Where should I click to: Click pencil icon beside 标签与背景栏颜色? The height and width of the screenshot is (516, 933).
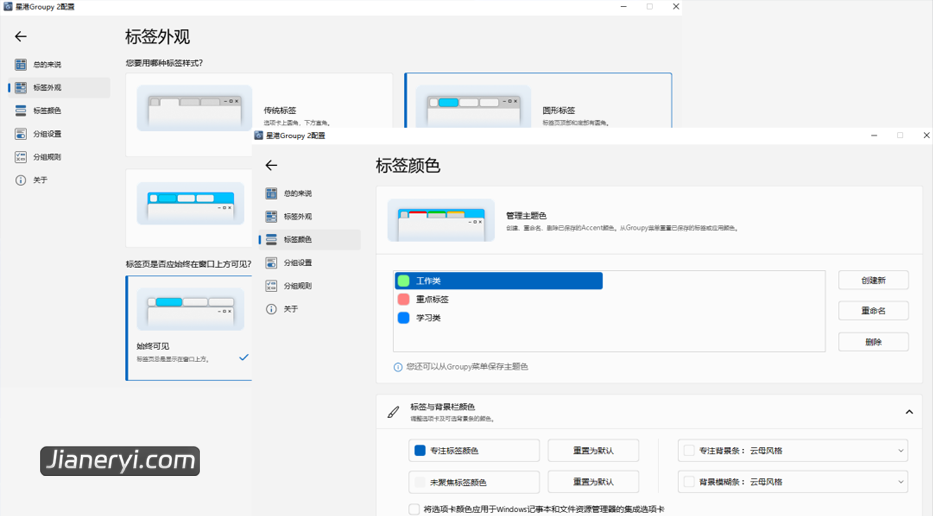[393, 412]
